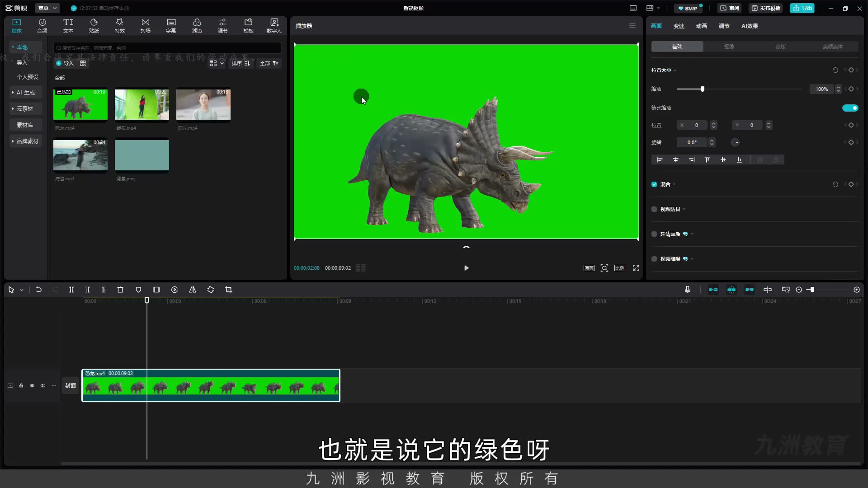Uncheck the 混合 blend checkbox
Image resolution: width=868 pixels, height=488 pixels.
click(x=654, y=184)
